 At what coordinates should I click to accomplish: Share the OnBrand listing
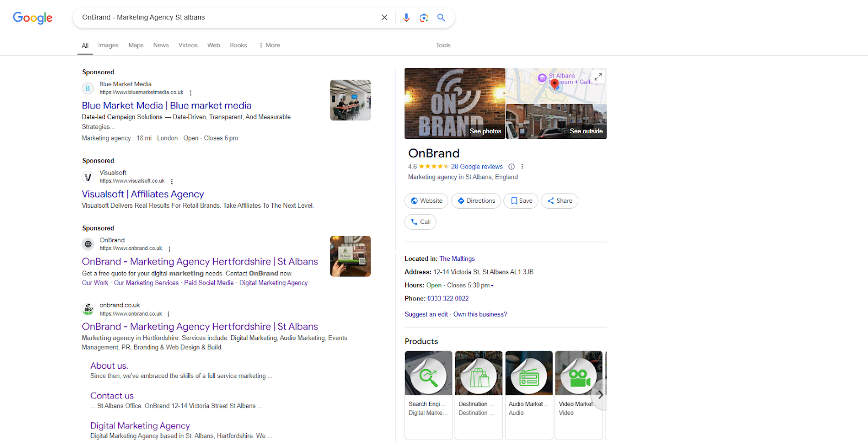click(x=559, y=201)
